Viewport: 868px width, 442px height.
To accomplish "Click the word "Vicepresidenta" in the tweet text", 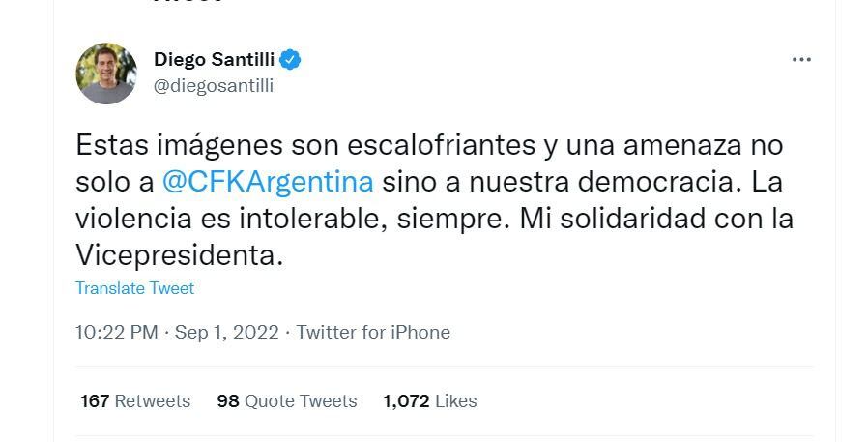I will 177,254.
